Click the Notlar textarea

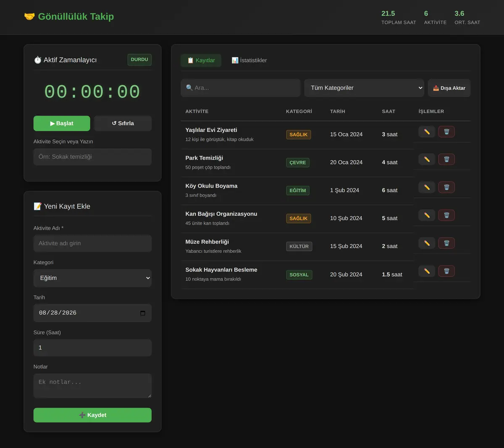pos(92,386)
